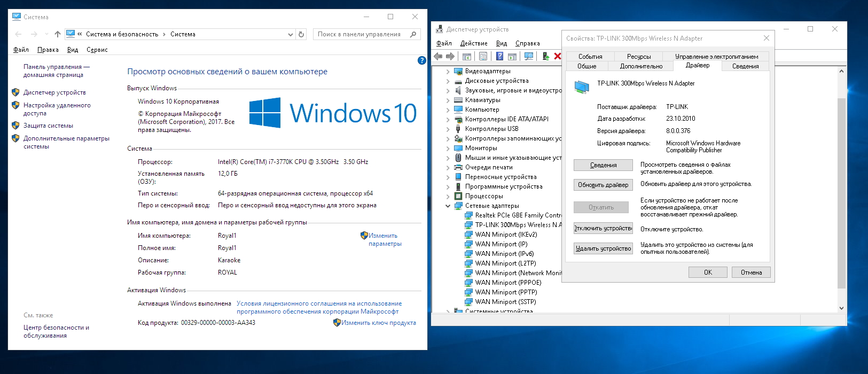Open the Справка menu in Device Manager
The image size is (868, 374).
tap(527, 43)
